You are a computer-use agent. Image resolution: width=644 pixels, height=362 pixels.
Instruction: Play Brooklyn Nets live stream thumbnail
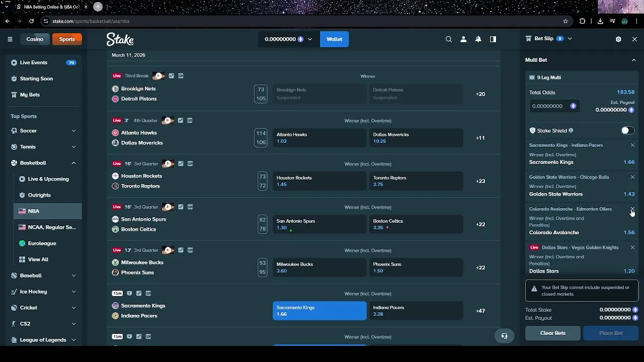pyautogui.click(x=158, y=76)
